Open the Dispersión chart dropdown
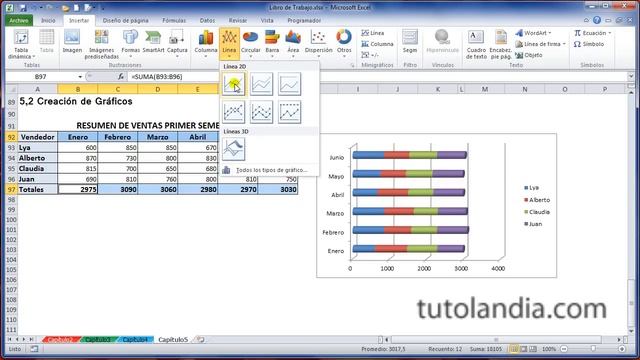 pos(318,43)
